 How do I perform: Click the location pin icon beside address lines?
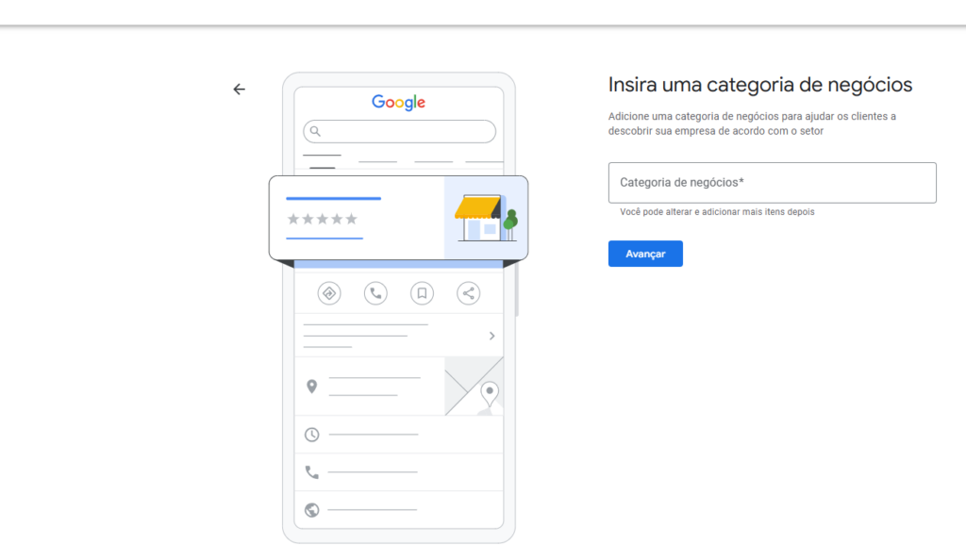click(x=312, y=387)
